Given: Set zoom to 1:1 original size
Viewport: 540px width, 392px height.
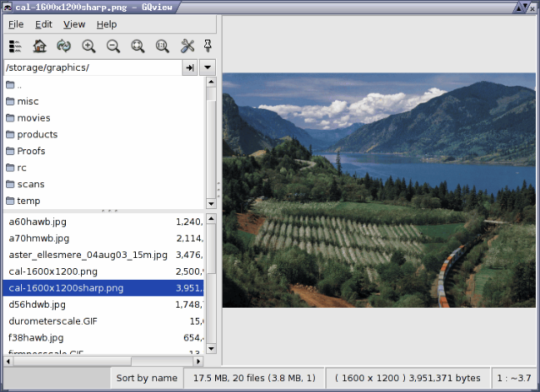Looking at the screenshot, I should pyautogui.click(x=162, y=46).
